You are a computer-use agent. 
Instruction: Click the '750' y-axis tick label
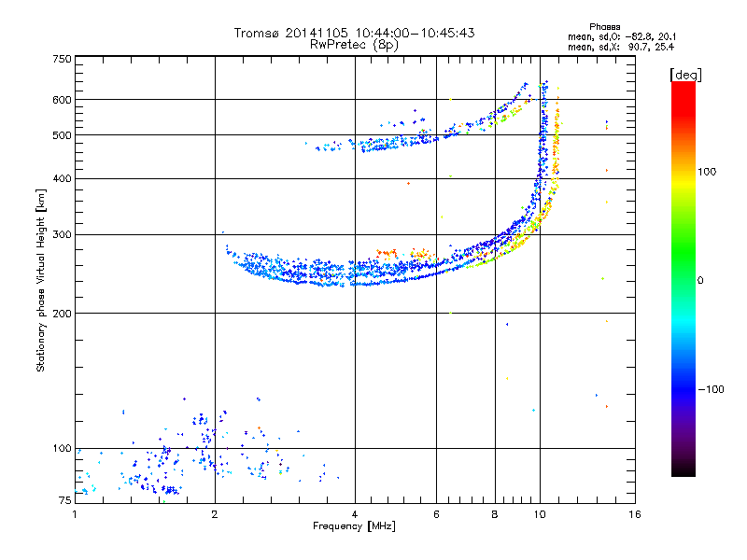coord(63,59)
